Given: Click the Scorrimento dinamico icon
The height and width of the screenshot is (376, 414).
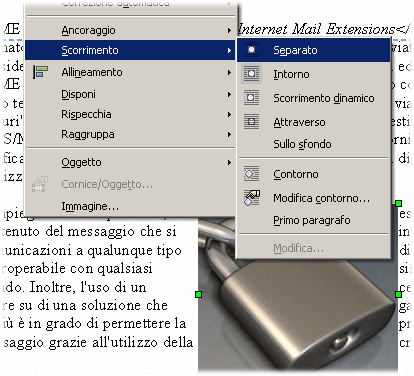Looking at the screenshot, I should pyautogui.click(x=252, y=98).
